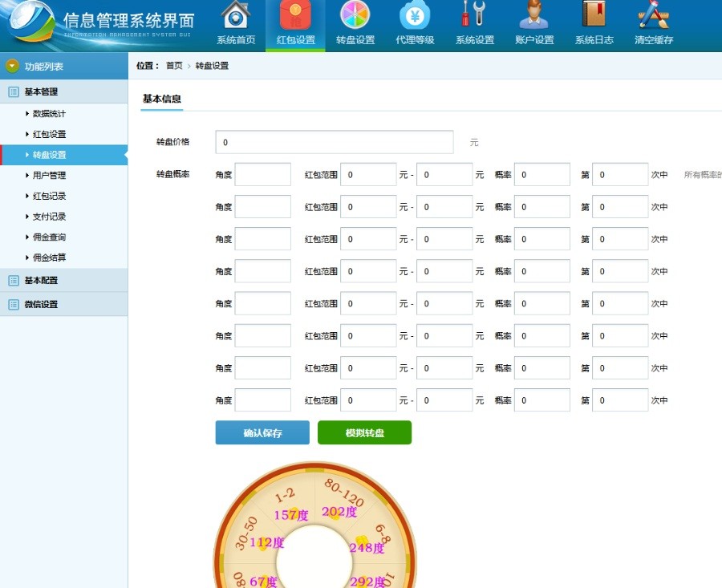Open 系统设置 tools icon
722x588 pixels.
click(x=474, y=16)
